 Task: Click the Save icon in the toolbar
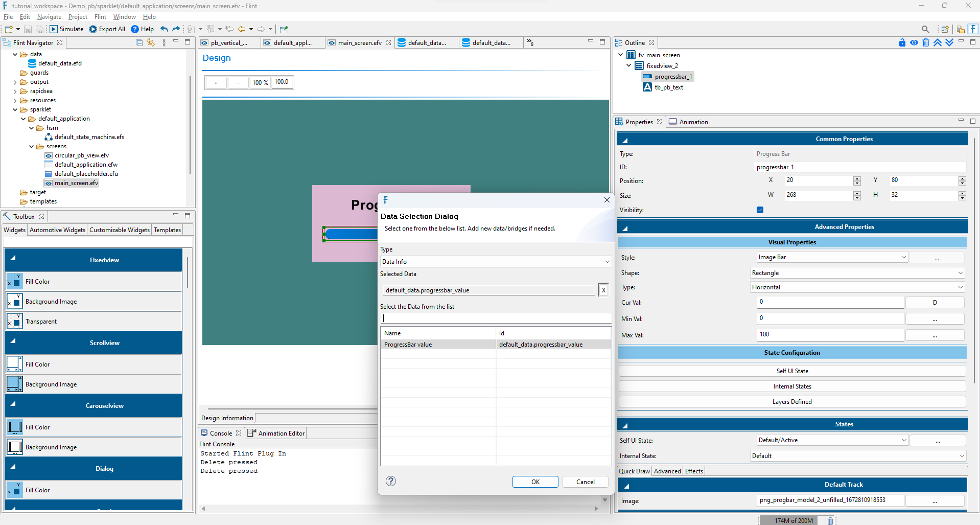pos(27,29)
